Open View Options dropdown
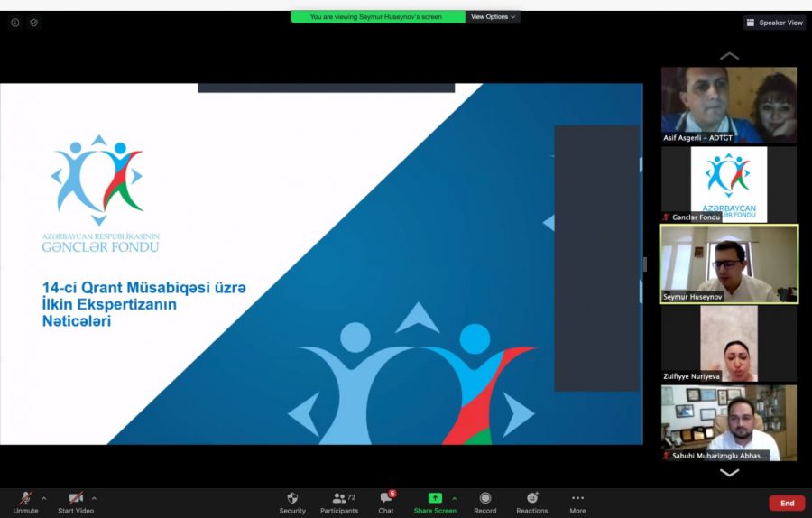The image size is (812, 518). 493,16
